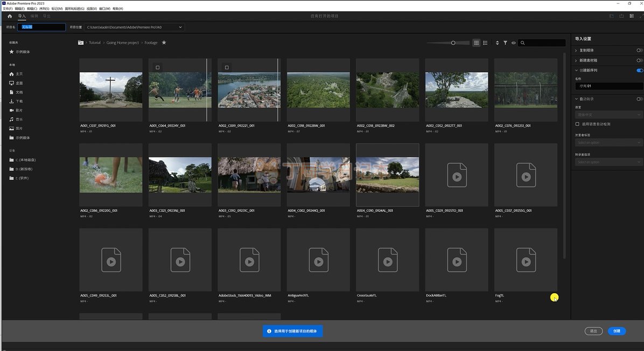Open the 音乐 folder in sidebar
Viewport: 644px width, 351px height.
[19, 119]
